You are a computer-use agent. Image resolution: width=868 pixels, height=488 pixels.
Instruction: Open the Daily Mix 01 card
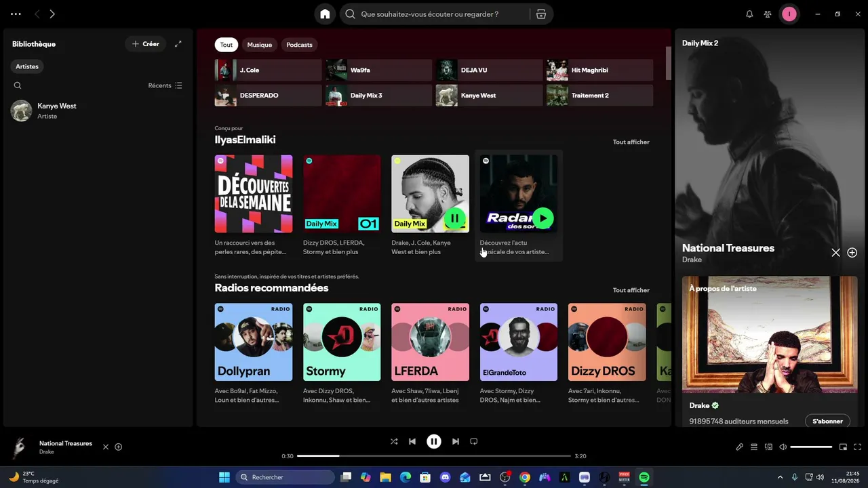click(342, 205)
